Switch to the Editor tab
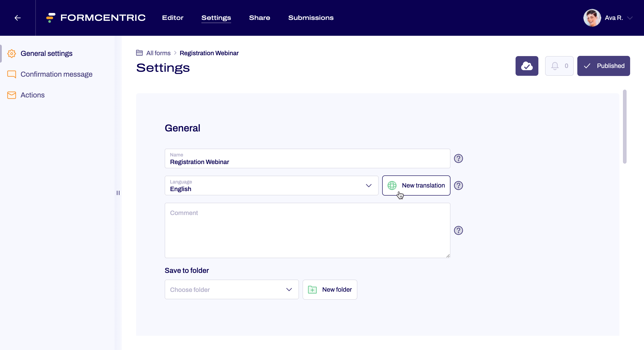 (x=173, y=18)
